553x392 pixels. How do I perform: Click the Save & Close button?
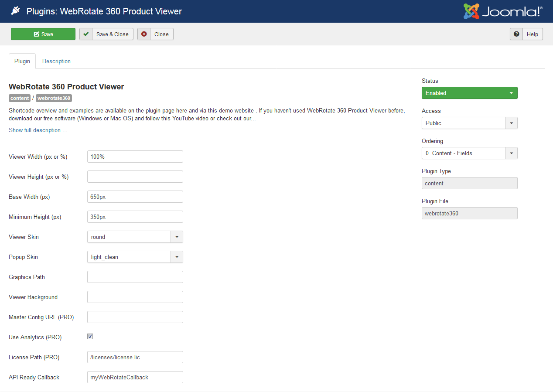[x=106, y=34]
